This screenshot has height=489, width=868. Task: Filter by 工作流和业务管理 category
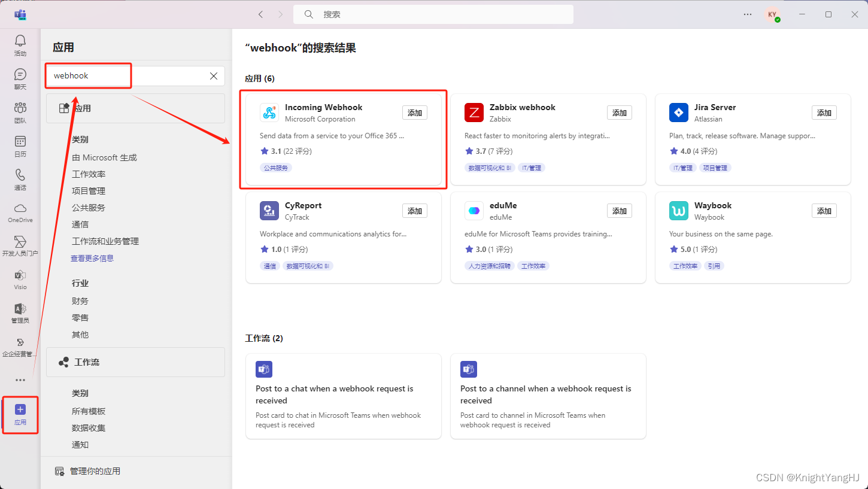[x=105, y=241]
